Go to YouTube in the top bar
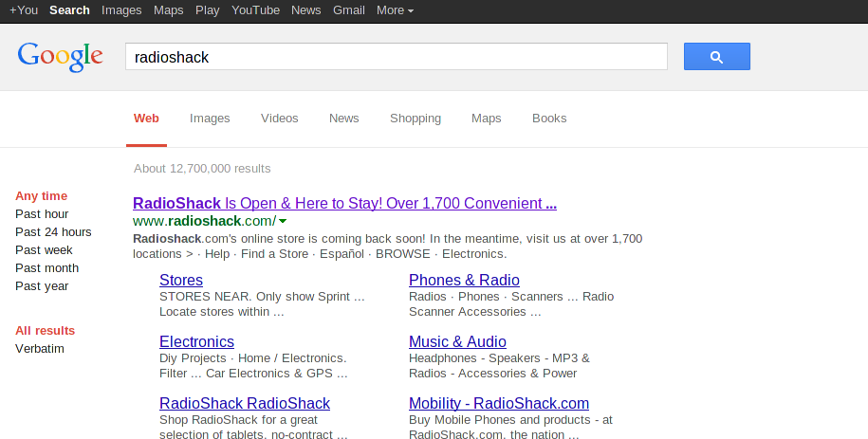 click(x=255, y=10)
